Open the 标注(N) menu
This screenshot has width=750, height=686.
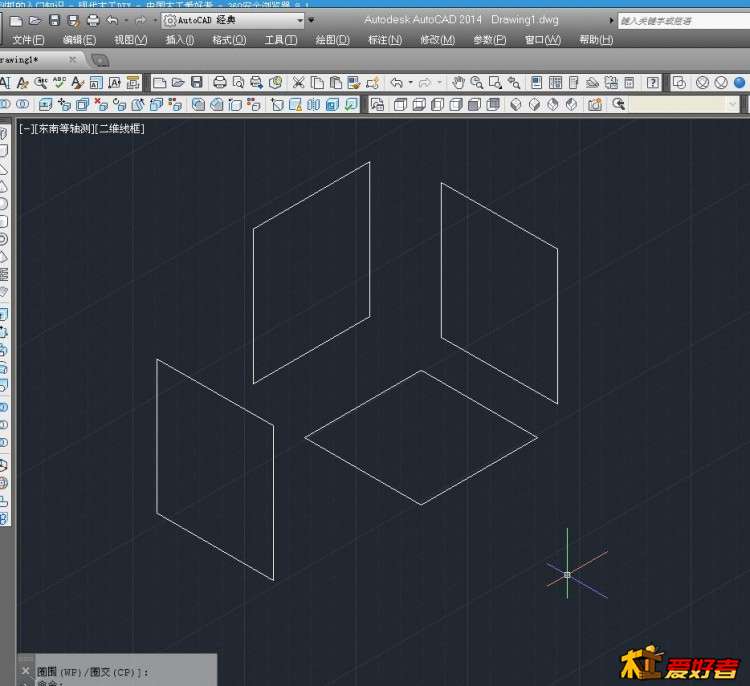click(385, 40)
